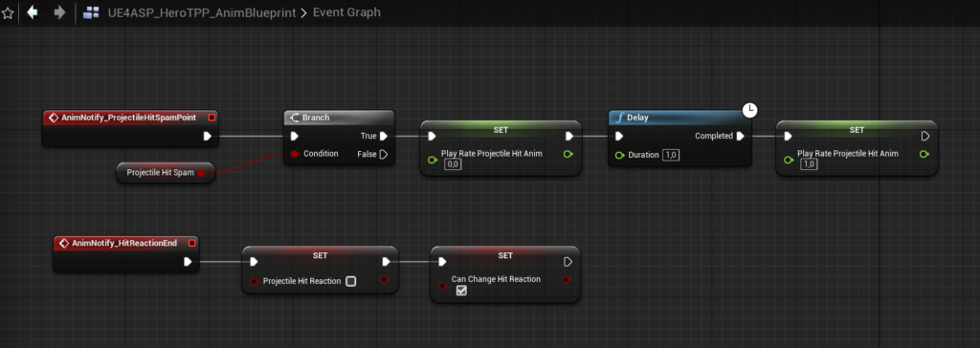Click exec input of second Play Rate SET node

pos(789,136)
